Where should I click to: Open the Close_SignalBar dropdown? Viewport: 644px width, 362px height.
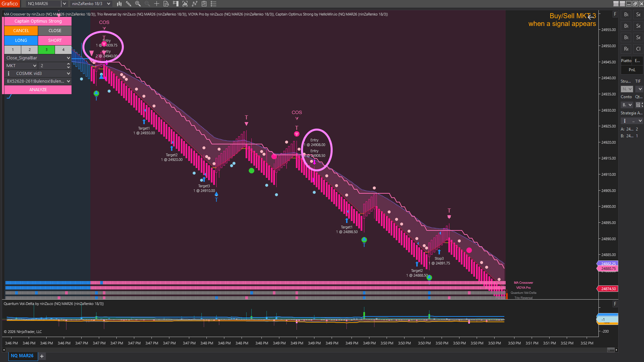(x=38, y=58)
